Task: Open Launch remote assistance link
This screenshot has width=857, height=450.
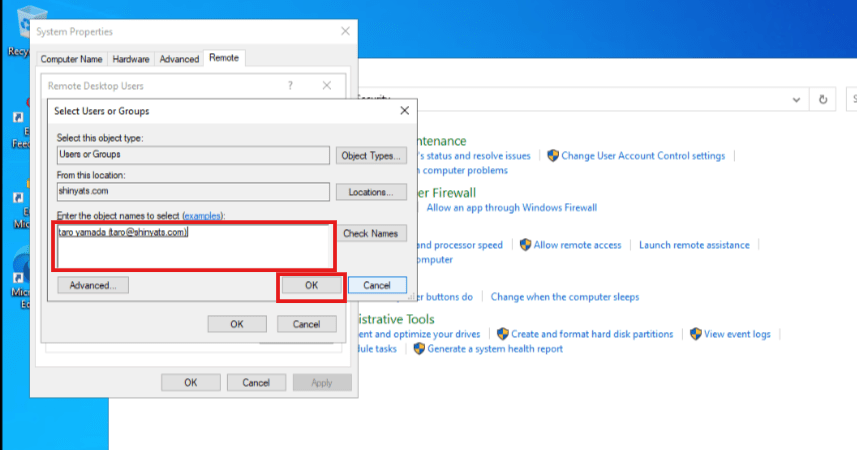Action: pyautogui.click(x=694, y=245)
